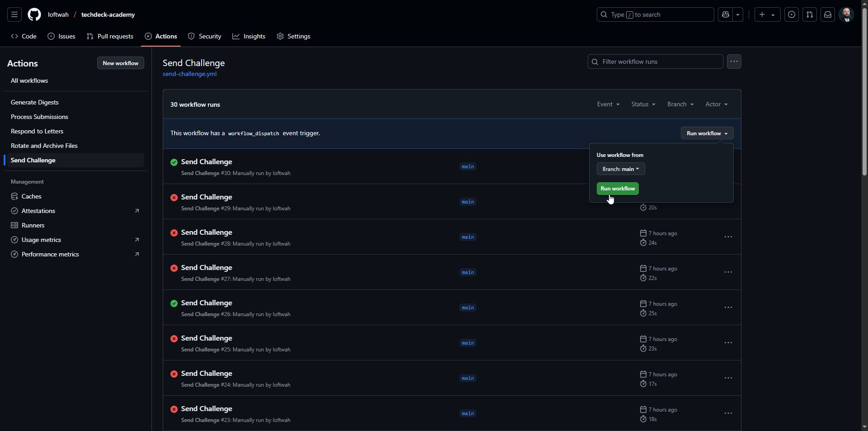Click success status icon of run #26
Viewport: 868px width, 431px height.
174,303
